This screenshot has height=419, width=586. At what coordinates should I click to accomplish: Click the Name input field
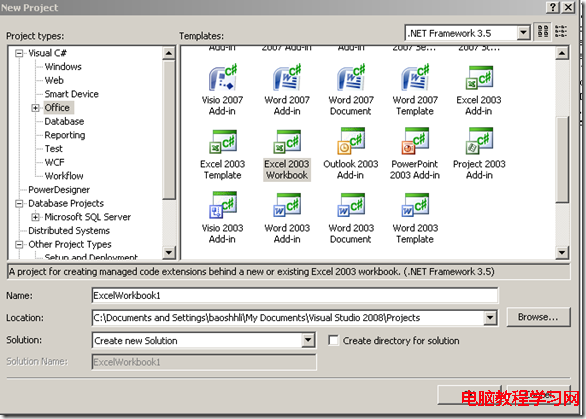click(x=295, y=295)
